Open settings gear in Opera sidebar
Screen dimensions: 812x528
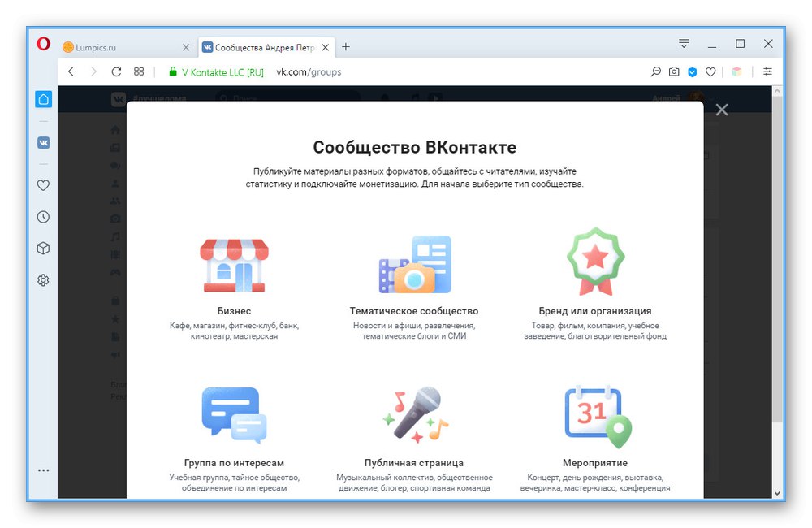[44, 280]
